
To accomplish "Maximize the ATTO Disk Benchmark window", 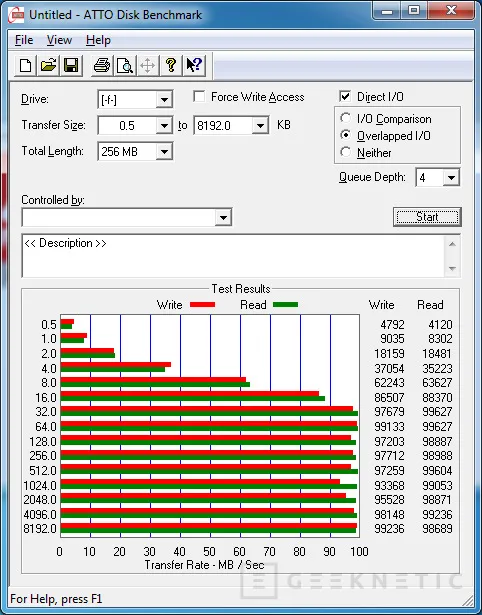I will pyautogui.click(x=414, y=11).
